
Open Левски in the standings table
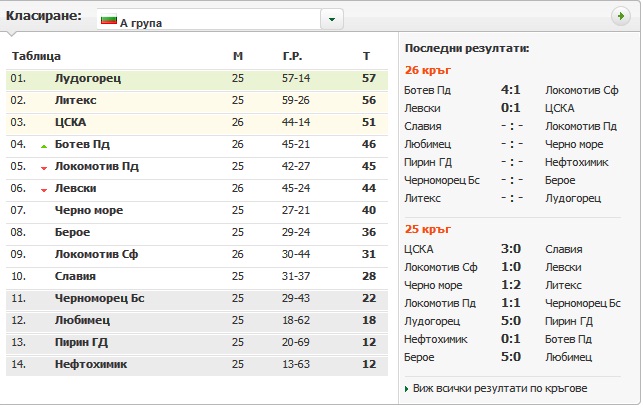pos(75,188)
